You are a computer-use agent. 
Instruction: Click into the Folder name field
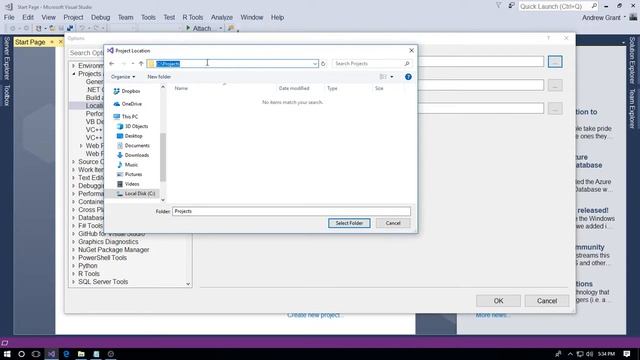click(x=291, y=211)
